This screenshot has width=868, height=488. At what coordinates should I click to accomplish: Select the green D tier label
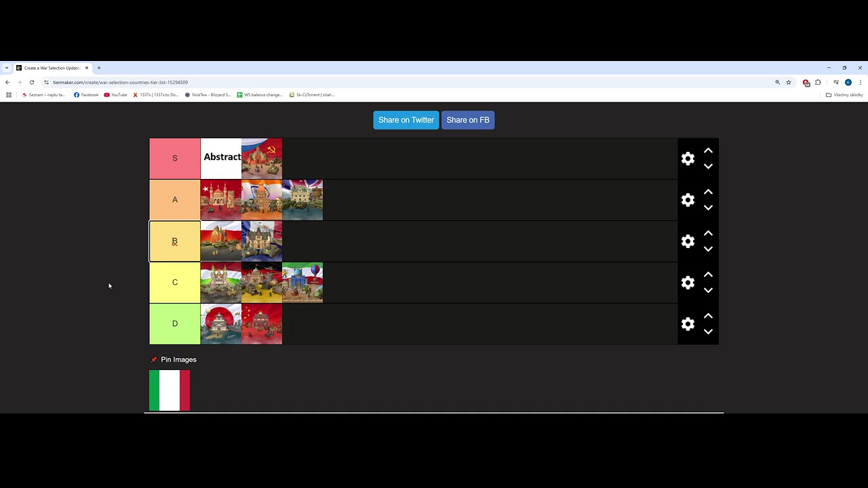click(x=175, y=324)
